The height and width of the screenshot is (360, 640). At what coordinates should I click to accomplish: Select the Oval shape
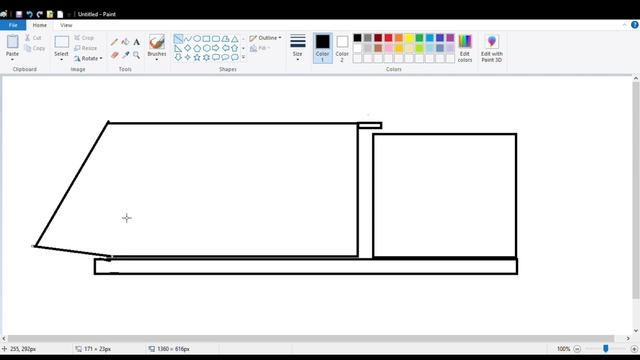point(197,39)
